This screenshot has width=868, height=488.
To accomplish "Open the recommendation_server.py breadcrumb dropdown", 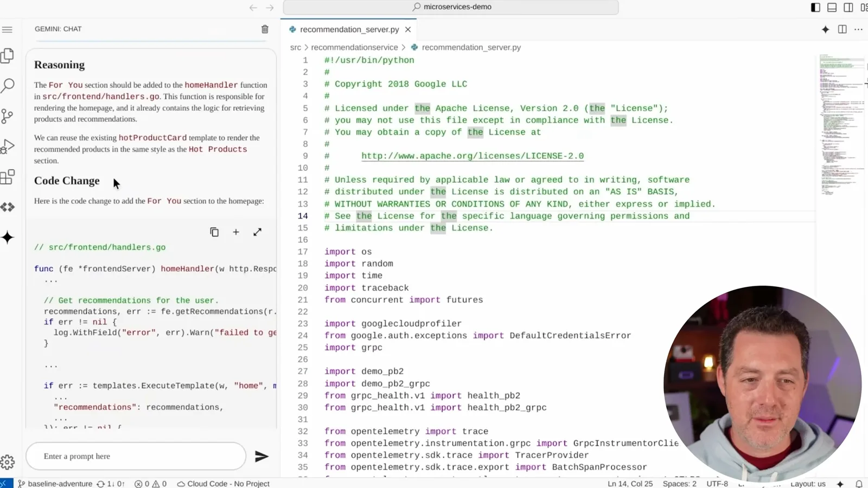I will pyautogui.click(x=471, y=47).
